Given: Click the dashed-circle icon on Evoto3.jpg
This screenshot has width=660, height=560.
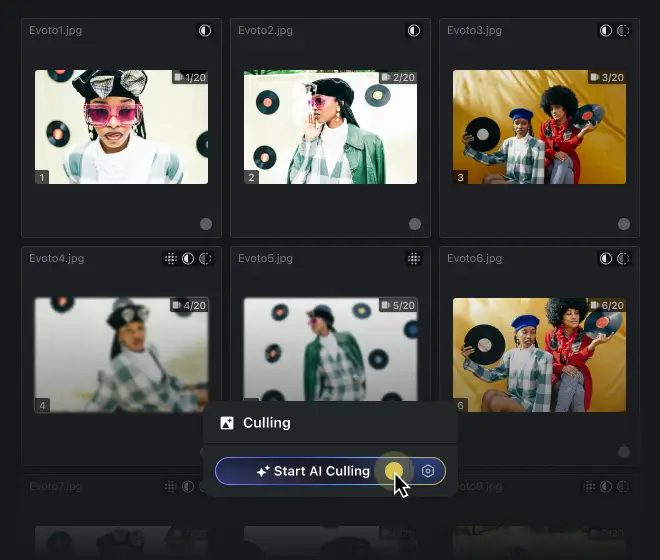Looking at the screenshot, I should 623,31.
